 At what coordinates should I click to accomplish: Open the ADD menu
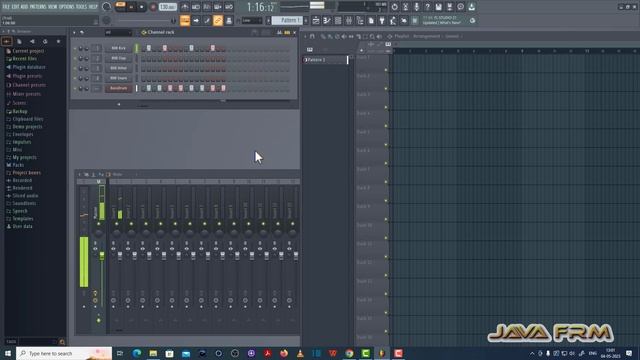tap(24, 7)
